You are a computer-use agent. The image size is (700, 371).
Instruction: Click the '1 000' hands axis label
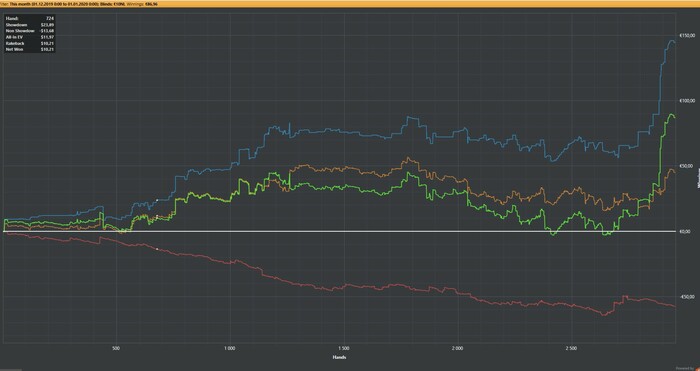tap(229, 347)
